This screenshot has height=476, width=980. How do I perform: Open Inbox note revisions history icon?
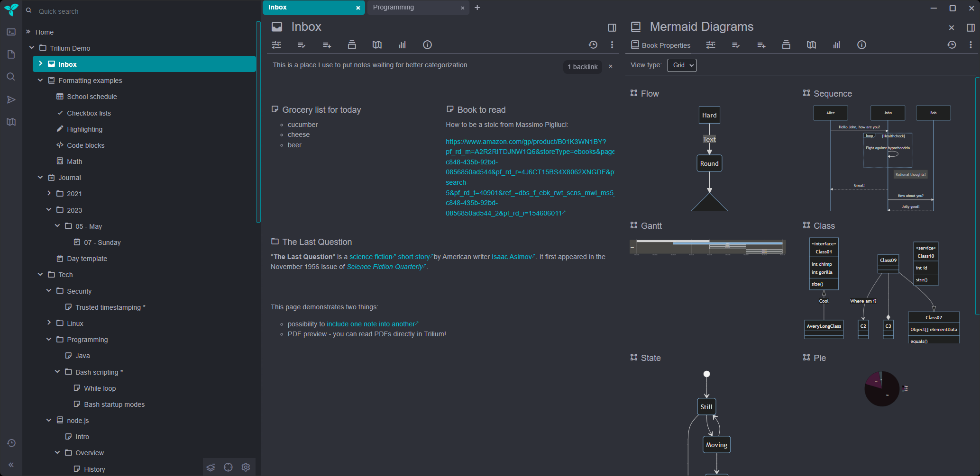tap(593, 45)
